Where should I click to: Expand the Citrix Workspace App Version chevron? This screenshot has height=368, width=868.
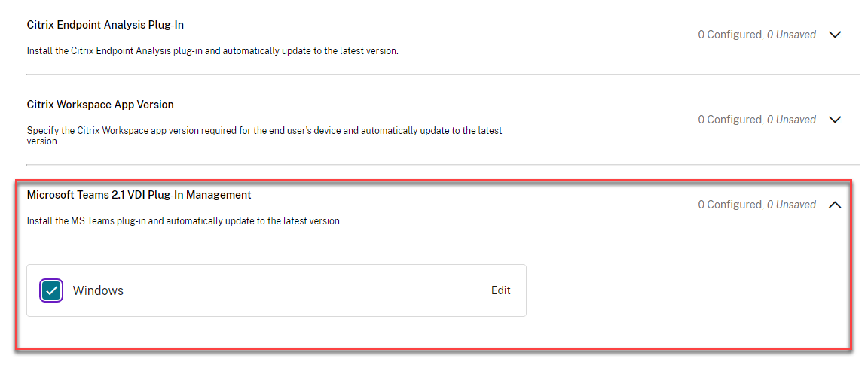834,120
